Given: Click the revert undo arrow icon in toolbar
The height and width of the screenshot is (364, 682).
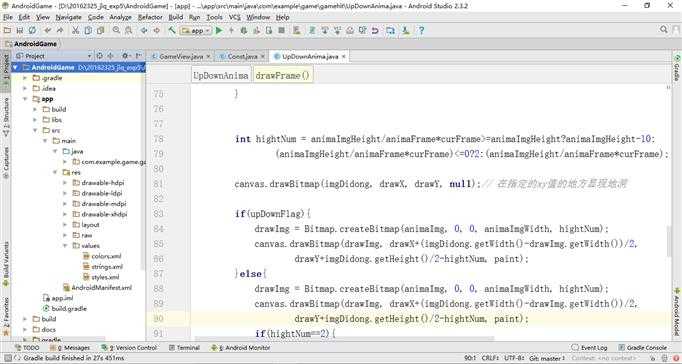Looking at the screenshot, I should (375, 30).
